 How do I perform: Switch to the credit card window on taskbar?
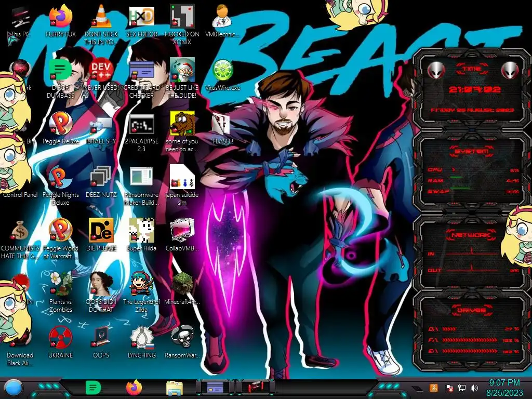coord(215,388)
